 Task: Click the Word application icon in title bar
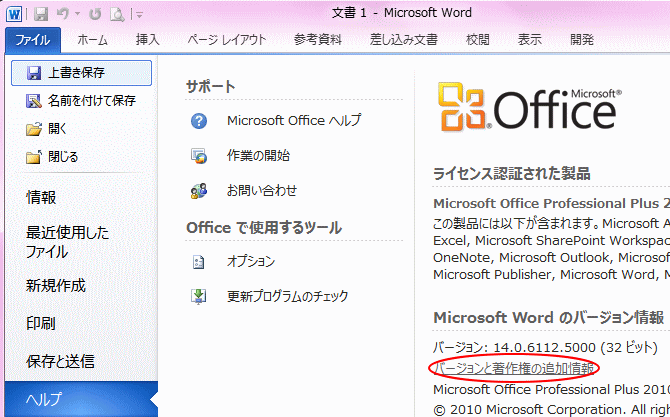pyautogui.click(x=14, y=14)
